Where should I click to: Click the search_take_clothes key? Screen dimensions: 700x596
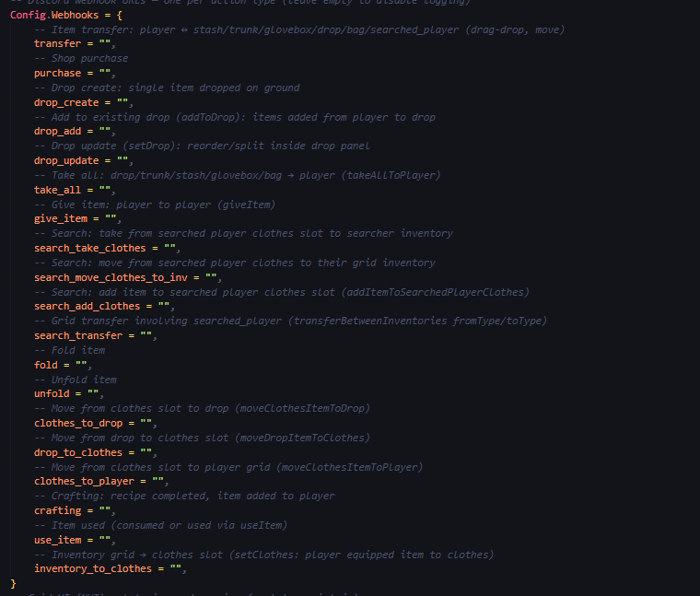(89, 248)
